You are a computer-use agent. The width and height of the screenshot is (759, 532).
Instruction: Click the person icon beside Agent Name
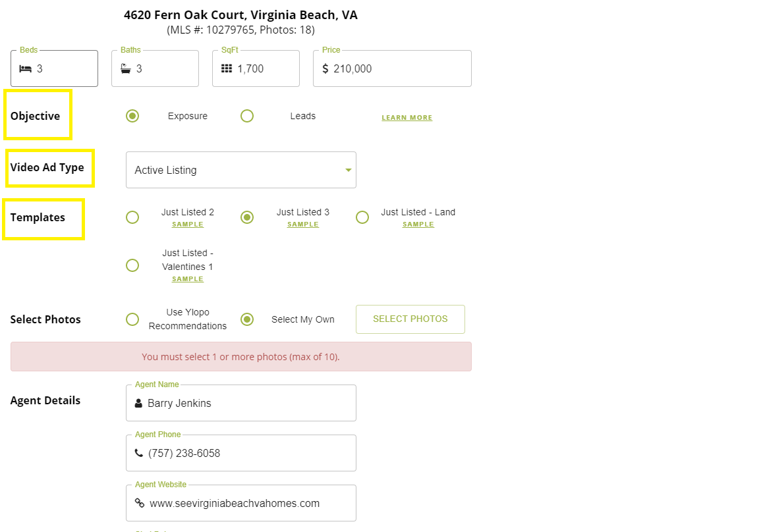[x=138, y=403]
